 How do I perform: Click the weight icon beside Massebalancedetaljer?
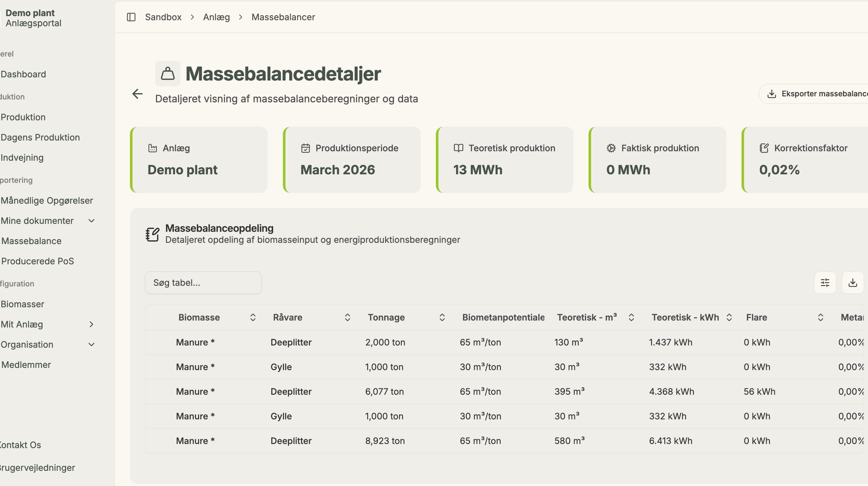coord(168,74)
